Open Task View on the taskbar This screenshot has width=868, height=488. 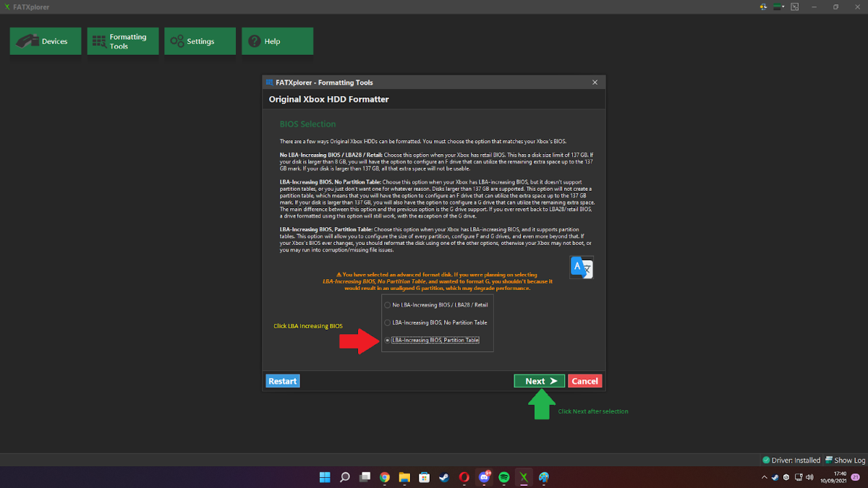click(x=365, y=477)
